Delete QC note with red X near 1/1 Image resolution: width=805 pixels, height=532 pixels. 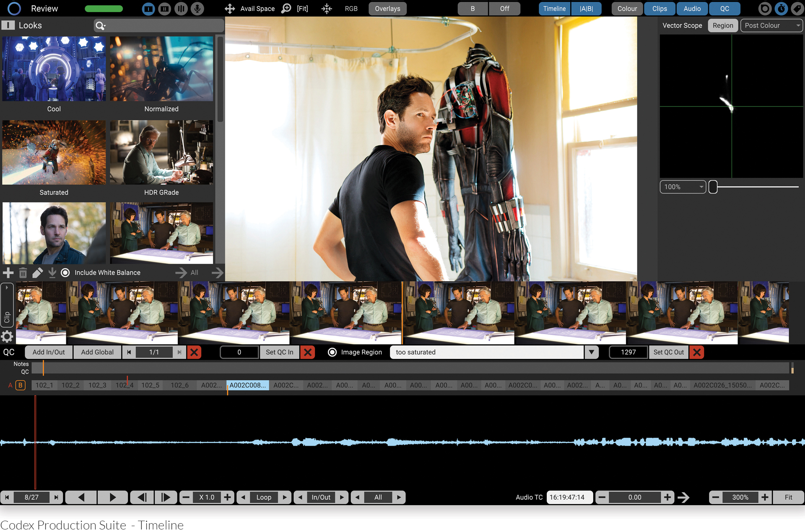click(194, 352)
